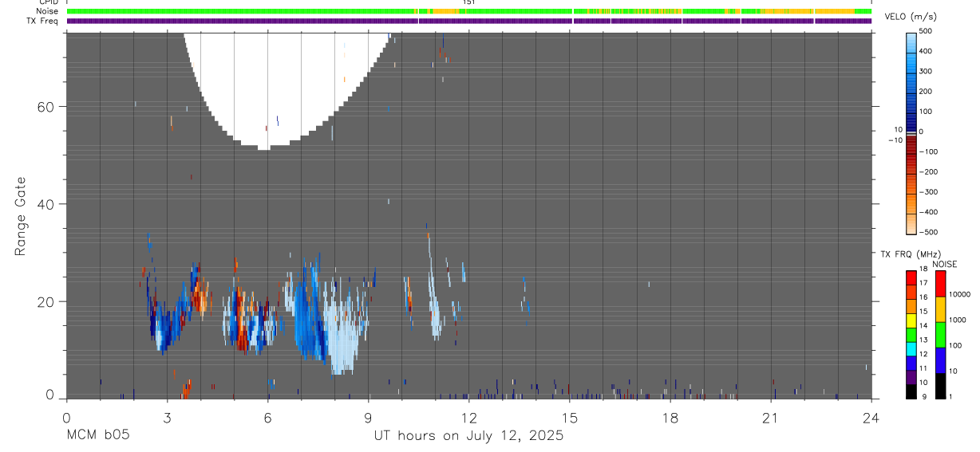
Task: Pick the purple 10–11 MHz swatch
Action: click(x=911, y=377)
